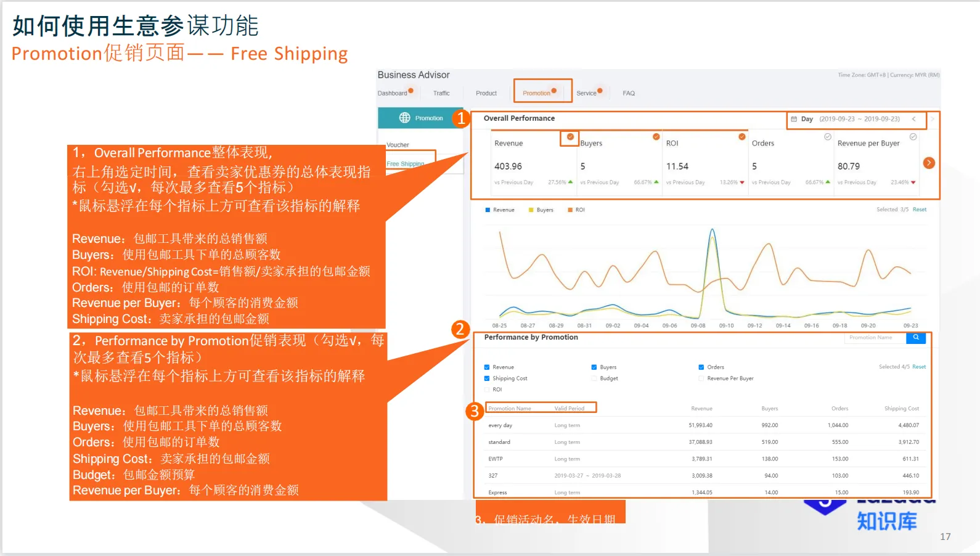Open the Dashboard tab
The width and height of the screenshot is (980, 556).
(x=393, y=94)
